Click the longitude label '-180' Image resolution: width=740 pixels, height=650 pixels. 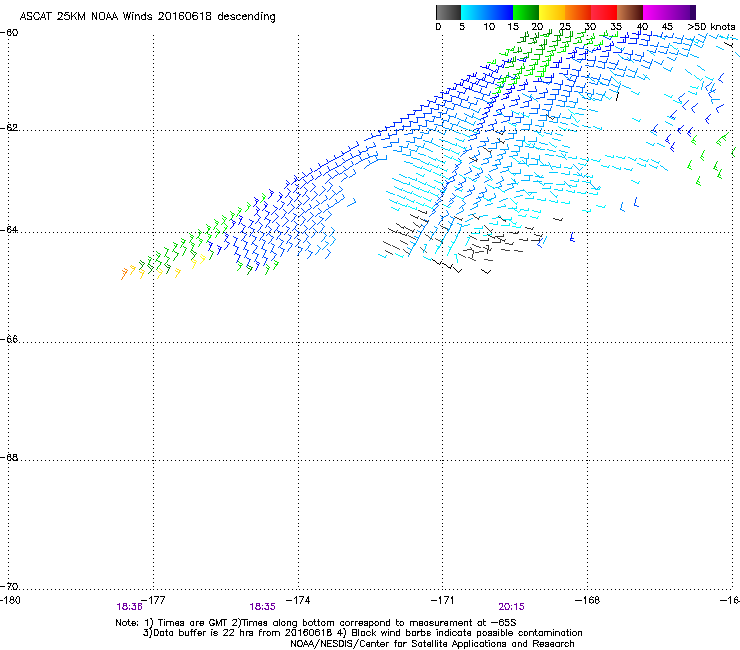(10, 600)
